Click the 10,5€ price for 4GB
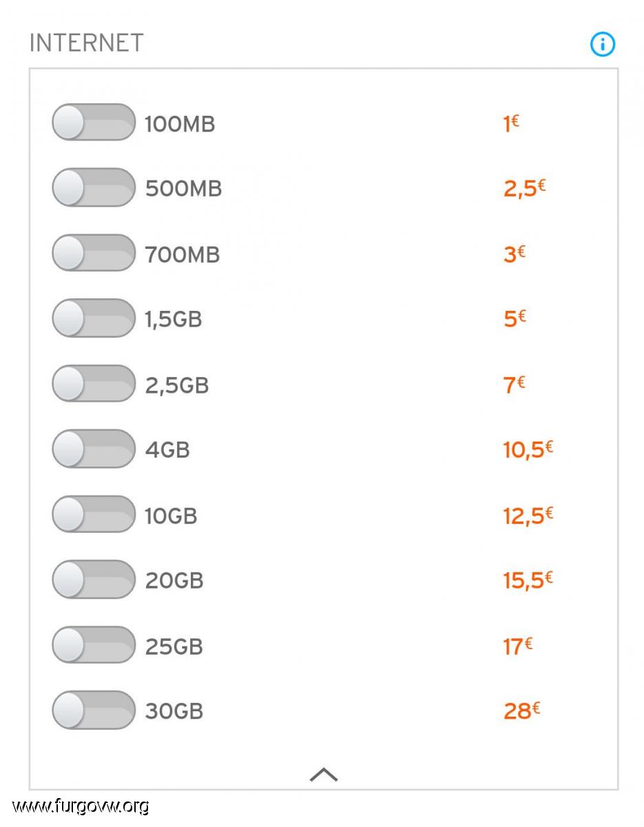Screen dimensions: 644x827 528,449
